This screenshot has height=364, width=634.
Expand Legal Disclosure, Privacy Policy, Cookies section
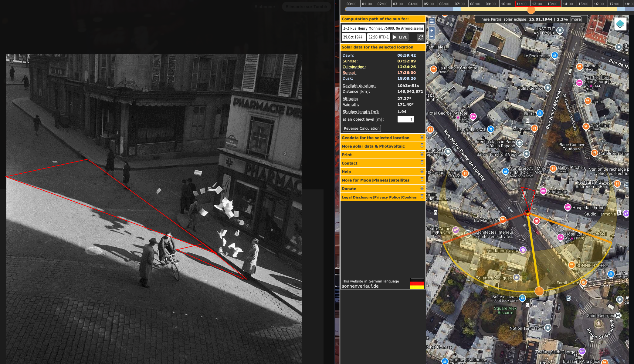(x=383, y=197)
